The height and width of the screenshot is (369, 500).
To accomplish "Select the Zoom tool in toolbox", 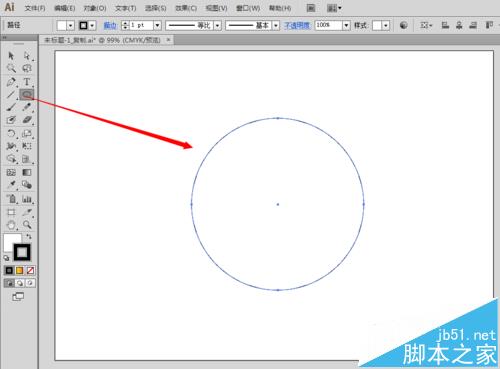I will pos(27,225).
